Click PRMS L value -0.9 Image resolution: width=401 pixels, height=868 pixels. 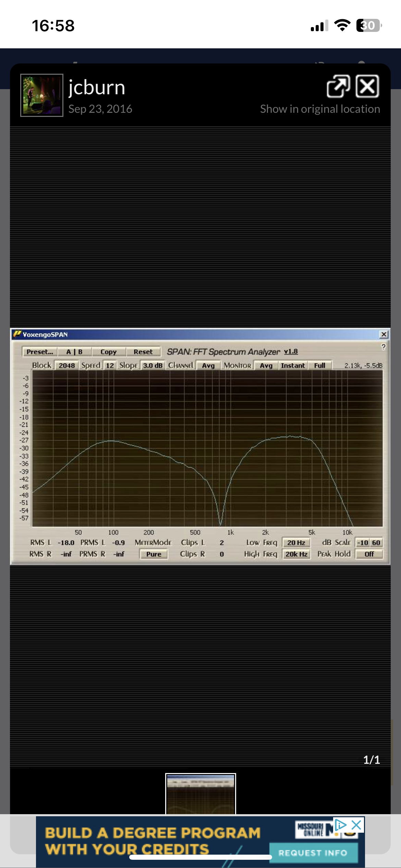(x=118, y=543)
